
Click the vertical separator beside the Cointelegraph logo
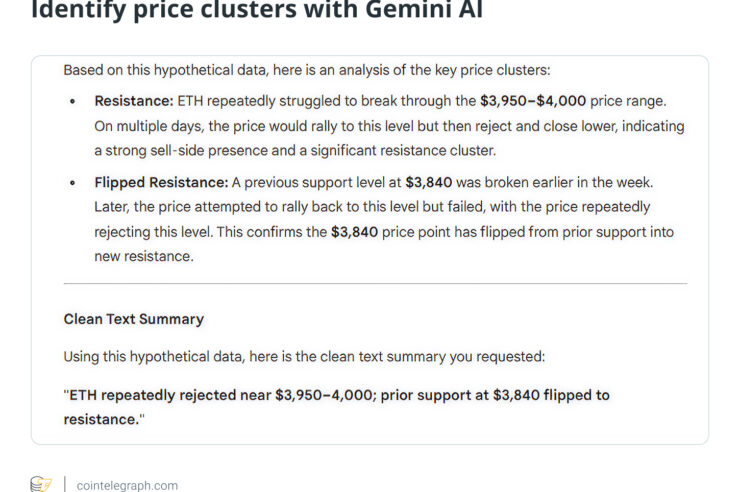[65, 485]
